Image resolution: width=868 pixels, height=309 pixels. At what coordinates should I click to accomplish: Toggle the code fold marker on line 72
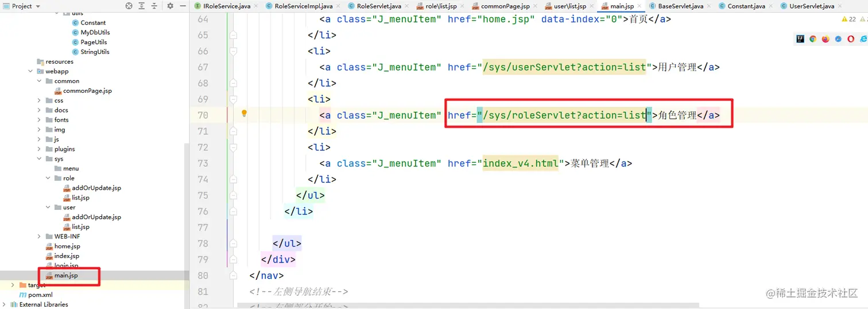233,147
